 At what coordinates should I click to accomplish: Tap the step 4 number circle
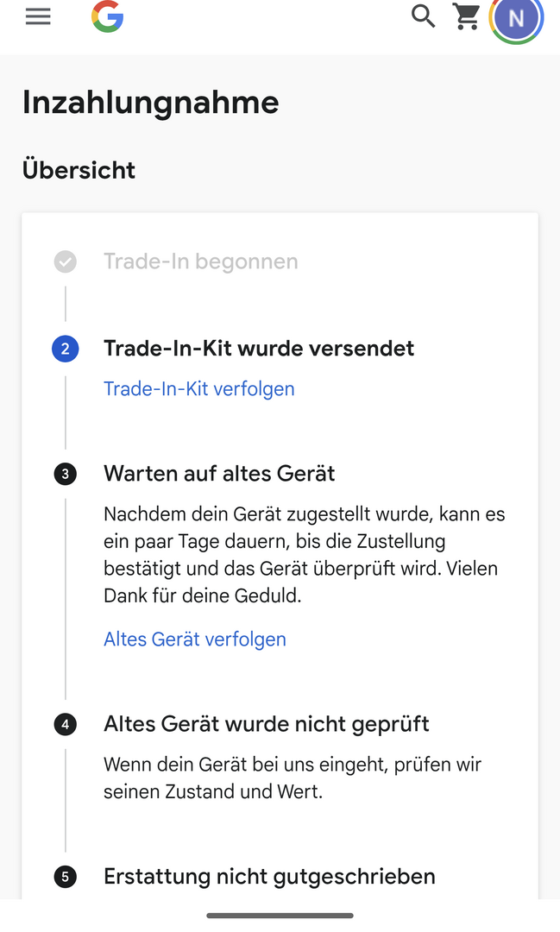(x=65, y=724)
